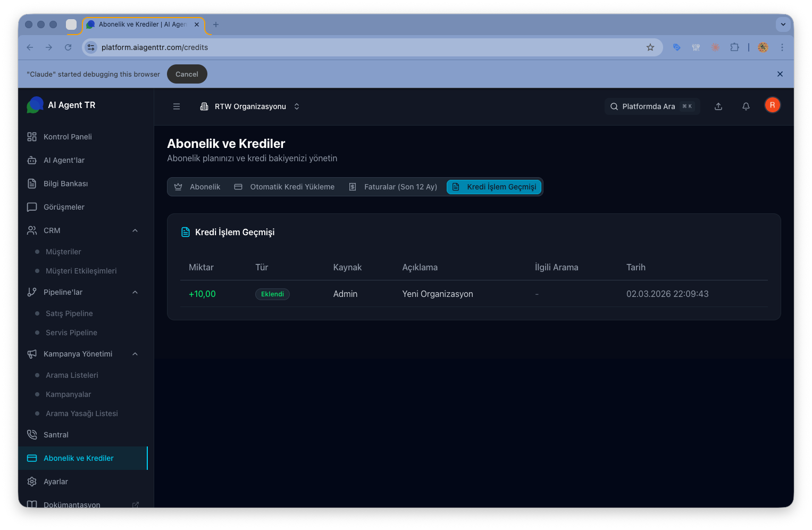Click the AI Agent TR logo
Image resolution: width=812 pixels, height=530 pixels.
point(35,105)
